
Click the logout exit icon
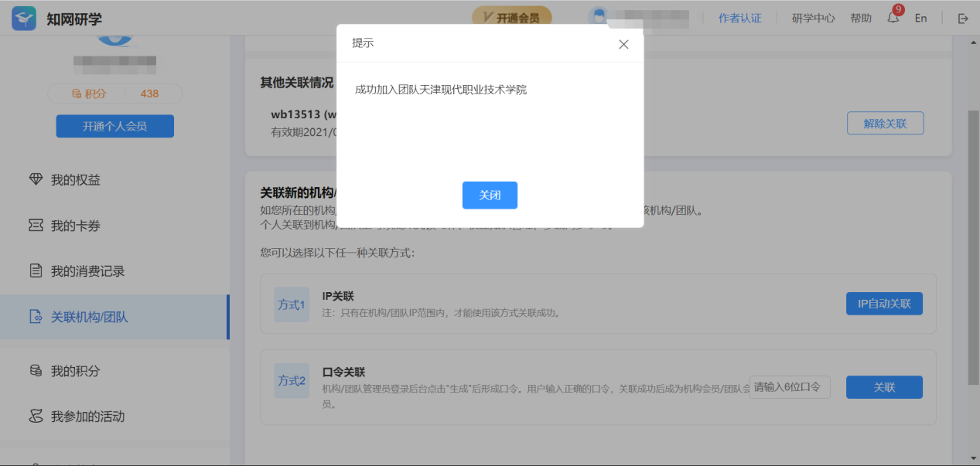[963, 18]
